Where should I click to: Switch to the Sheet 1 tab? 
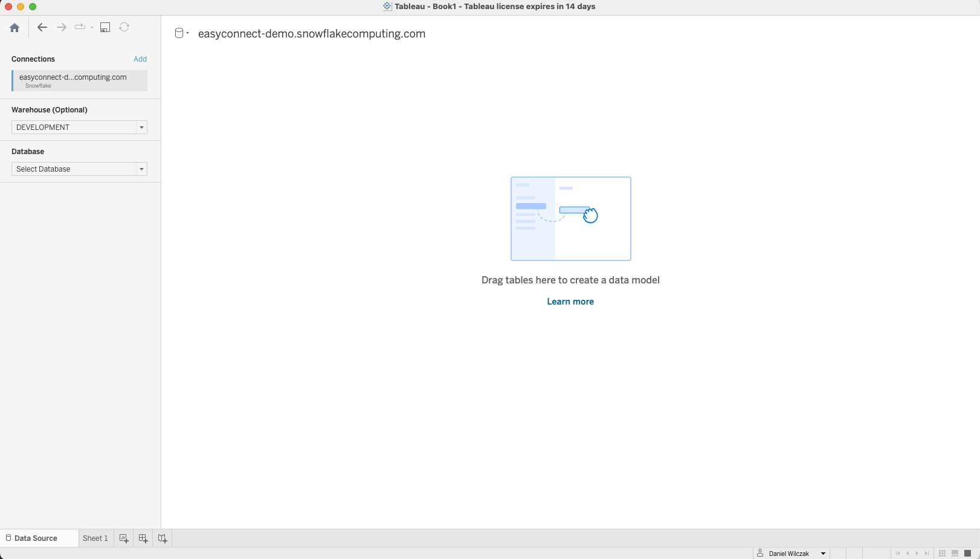coord(95,538)
